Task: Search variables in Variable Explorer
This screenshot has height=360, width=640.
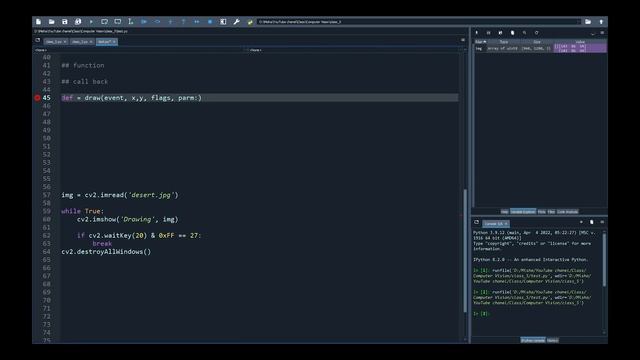Action: pyautogui.click(x=524, y=33)
